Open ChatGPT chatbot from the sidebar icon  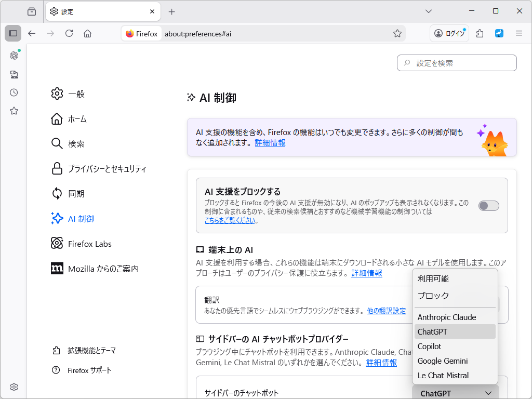[14, 55]
